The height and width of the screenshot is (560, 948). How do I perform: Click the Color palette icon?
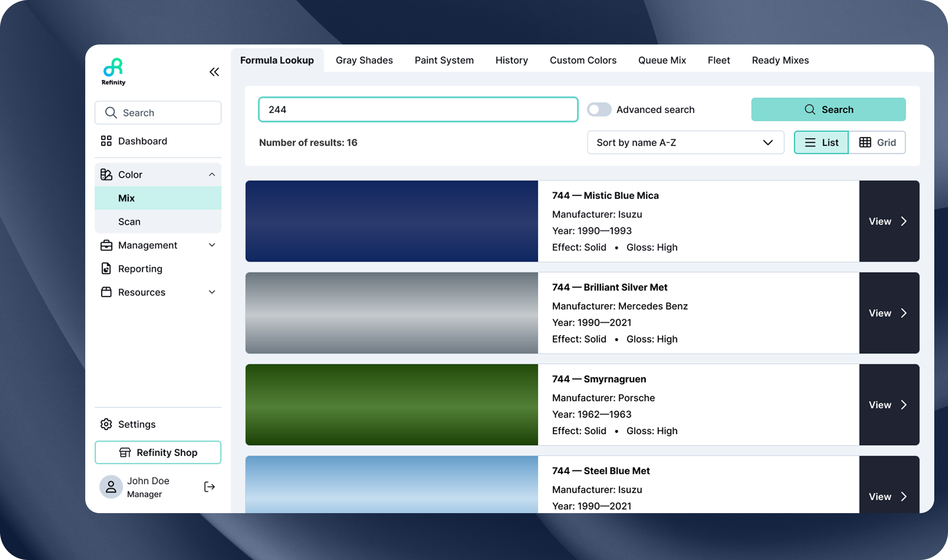106,174
